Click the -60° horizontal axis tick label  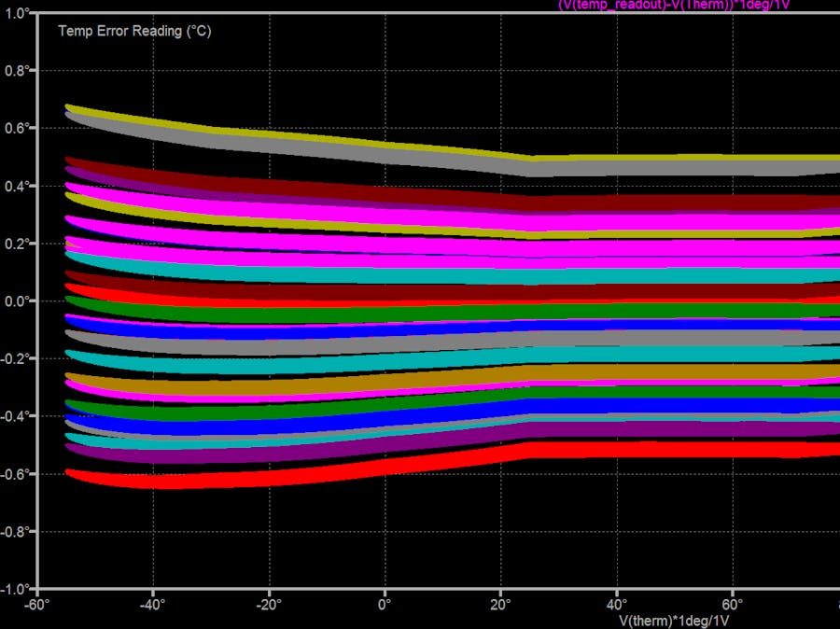(37, 604)
